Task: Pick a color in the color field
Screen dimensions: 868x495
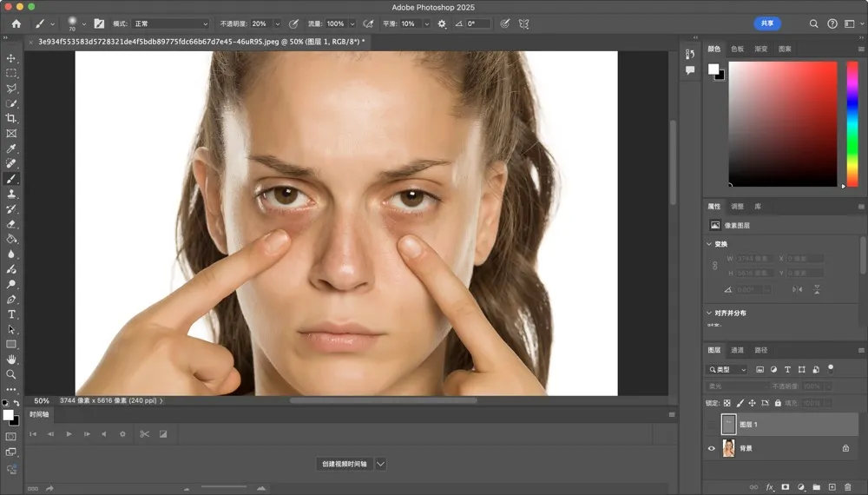Action: pos(781,122)
